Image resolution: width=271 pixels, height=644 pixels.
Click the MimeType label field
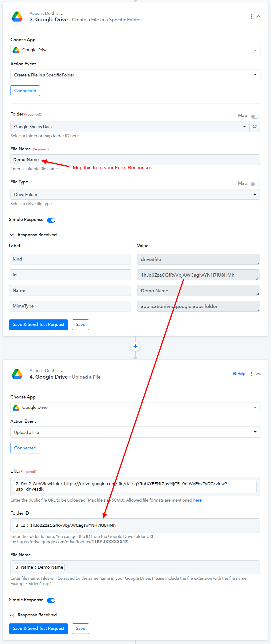coord(70,306)
